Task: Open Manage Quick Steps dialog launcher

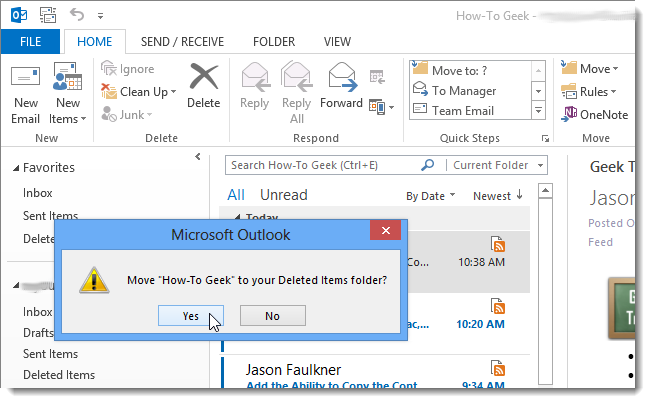Action: coord(545,138)
